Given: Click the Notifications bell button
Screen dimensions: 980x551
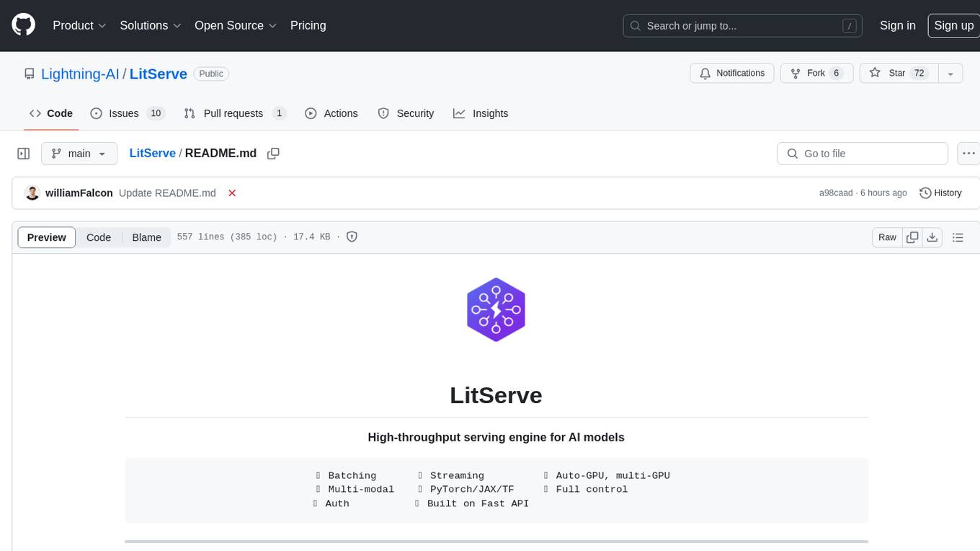Looking at the screenshot, I should [x=732, y=73].
